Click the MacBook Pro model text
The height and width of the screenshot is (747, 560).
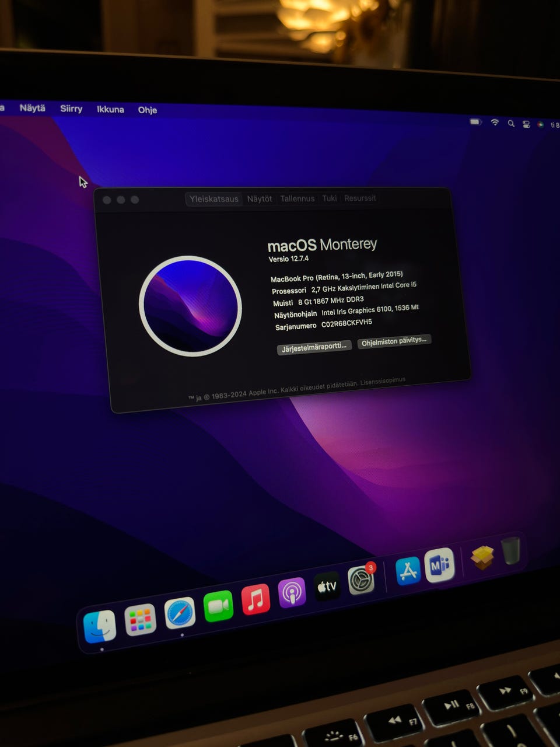pyautogui.click(x=337, y=277)
